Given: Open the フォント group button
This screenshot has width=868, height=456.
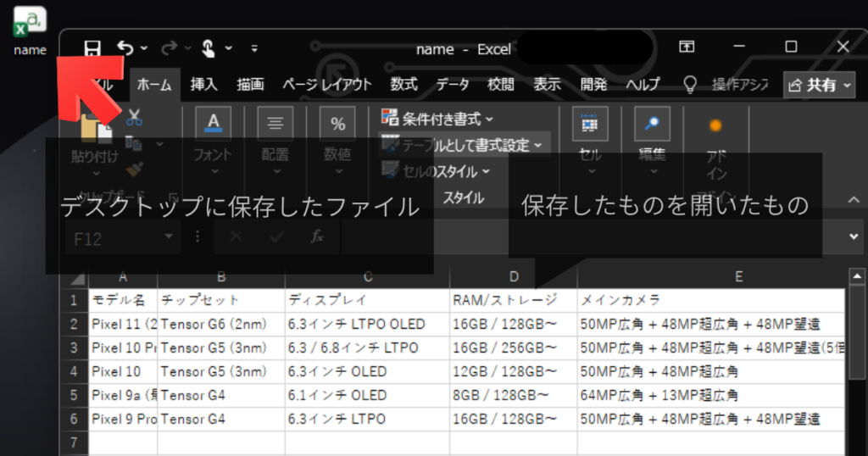Looking at the screenshot, I should click(x=213, y=142).
